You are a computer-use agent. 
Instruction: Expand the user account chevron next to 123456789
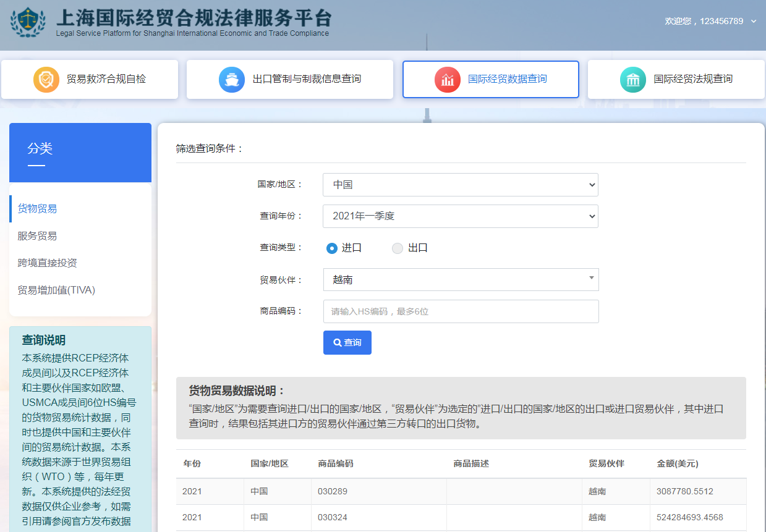click(x=753, y=22)
